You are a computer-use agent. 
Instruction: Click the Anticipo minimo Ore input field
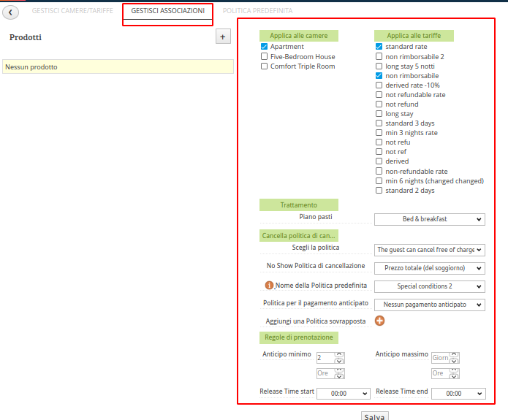326,373
